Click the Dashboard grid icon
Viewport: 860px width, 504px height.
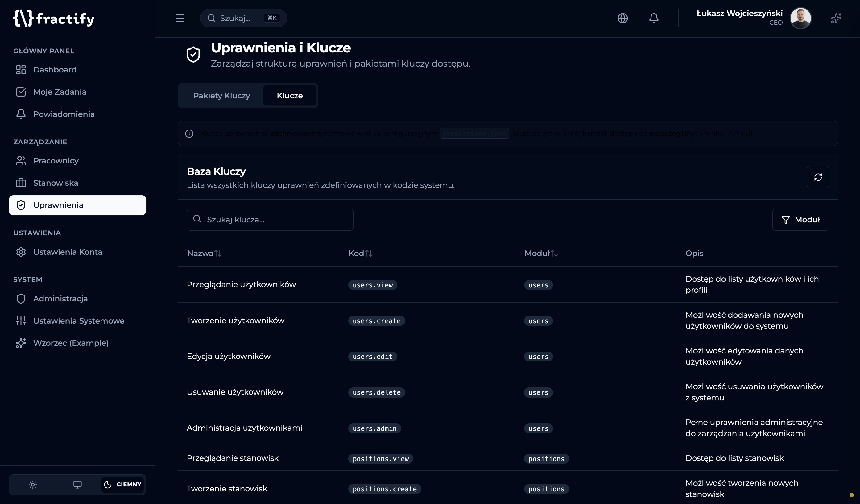21,70
